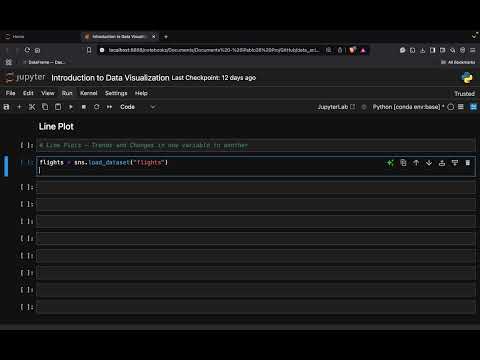Open the Help menu
Screen dimensions: 480x360
coord(141,93)
